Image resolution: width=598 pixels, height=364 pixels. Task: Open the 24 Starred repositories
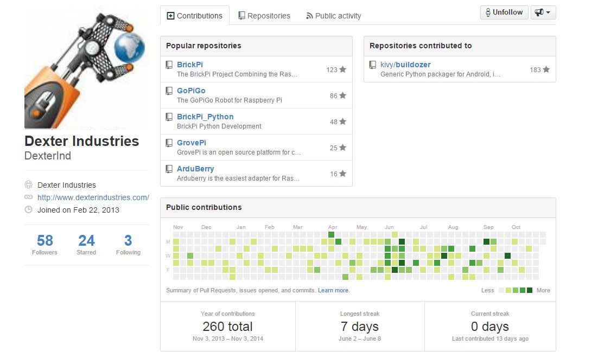point(86,244)
